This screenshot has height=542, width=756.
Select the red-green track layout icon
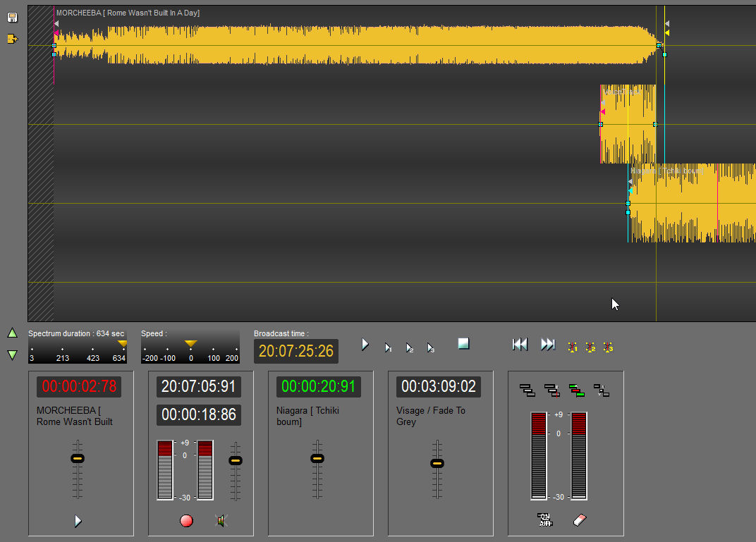click(x=577, y=390)
